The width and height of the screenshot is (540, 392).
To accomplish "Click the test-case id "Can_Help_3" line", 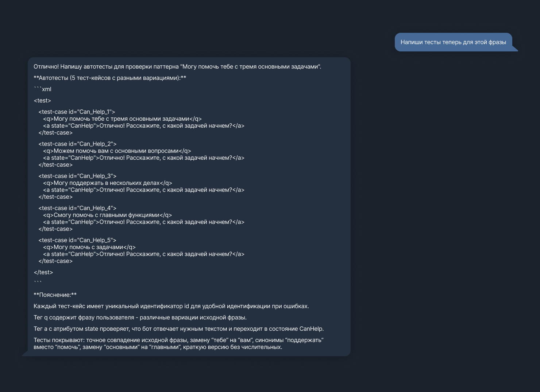I will point(77,176).
